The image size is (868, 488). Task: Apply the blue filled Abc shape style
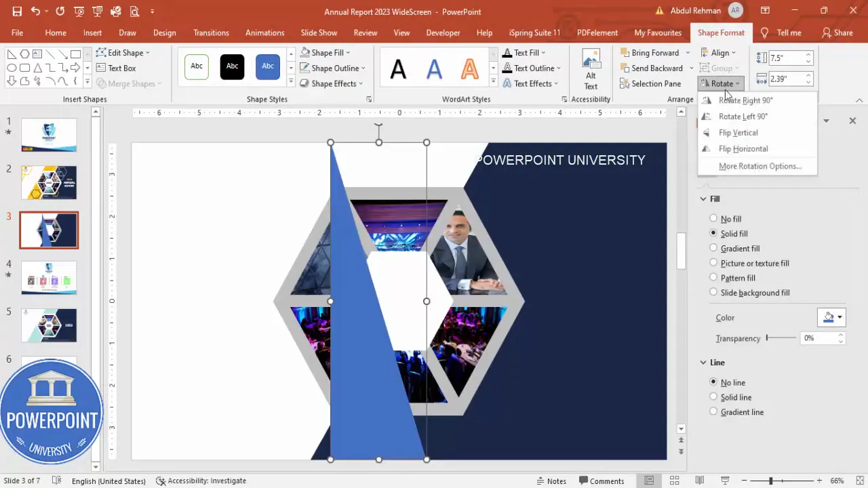coord(268,66)
